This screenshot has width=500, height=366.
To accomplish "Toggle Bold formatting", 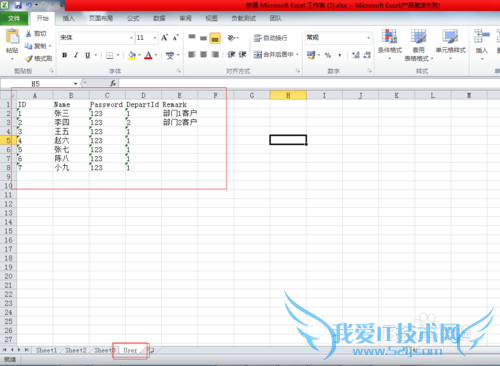I will click(x=65, y=55).
